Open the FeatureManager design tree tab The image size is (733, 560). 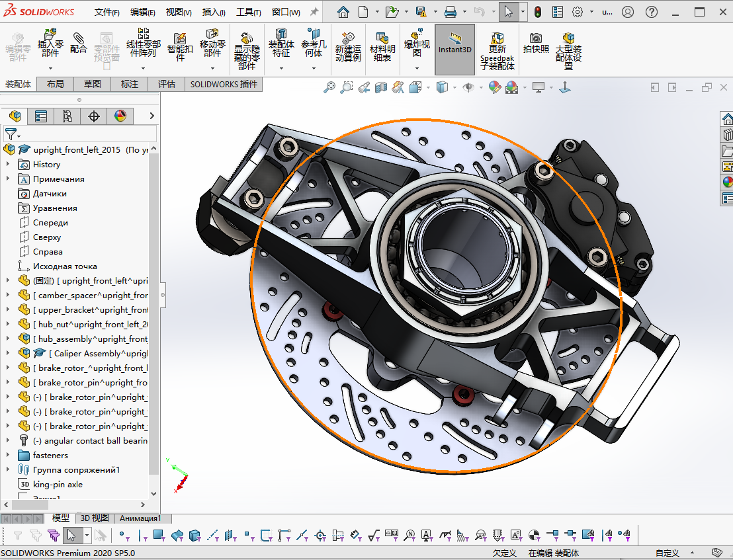pos(15,116)
